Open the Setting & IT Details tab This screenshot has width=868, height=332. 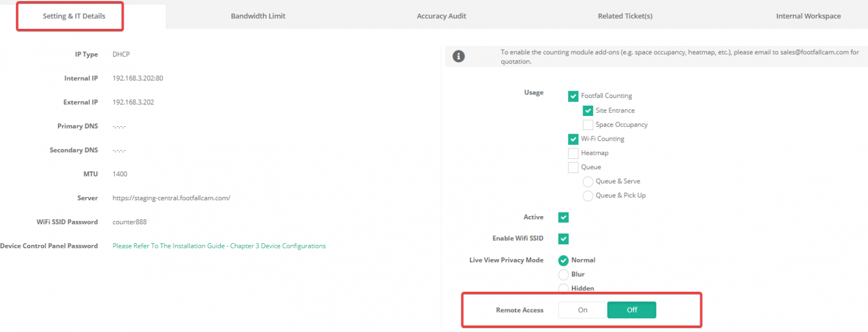click(x=74, y=16)
